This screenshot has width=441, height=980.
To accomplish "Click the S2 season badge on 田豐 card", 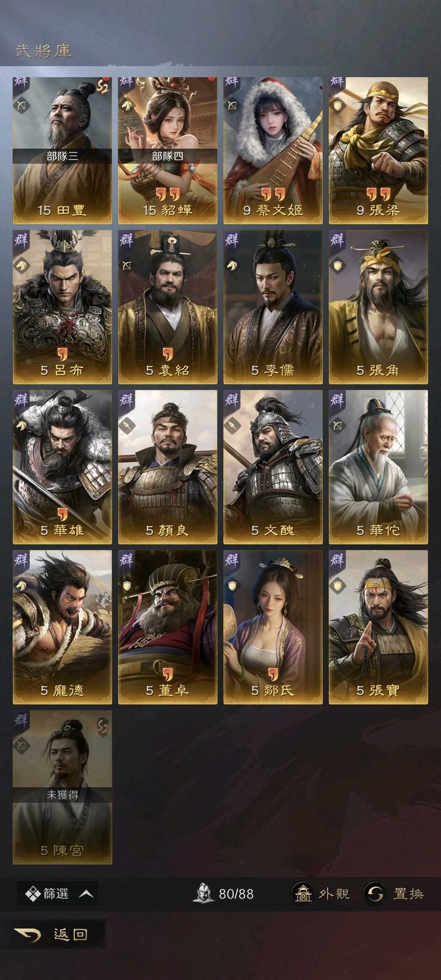I will pyautogui.click(x=103, y=86).
